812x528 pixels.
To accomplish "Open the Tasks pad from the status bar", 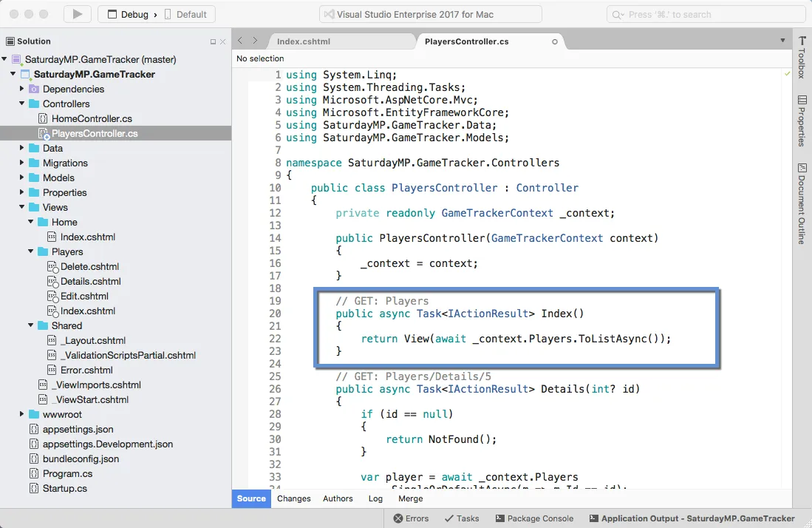I will pyautogui.click(x=462, y=518).
